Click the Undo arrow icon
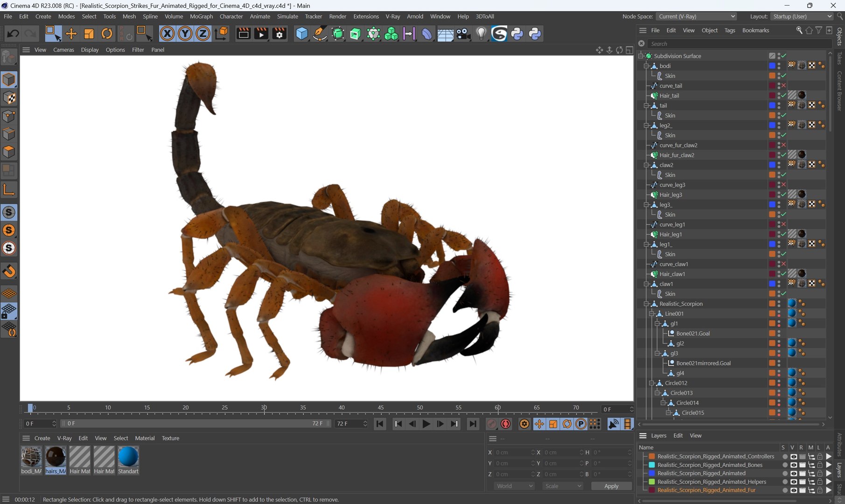 pos(13,34)
